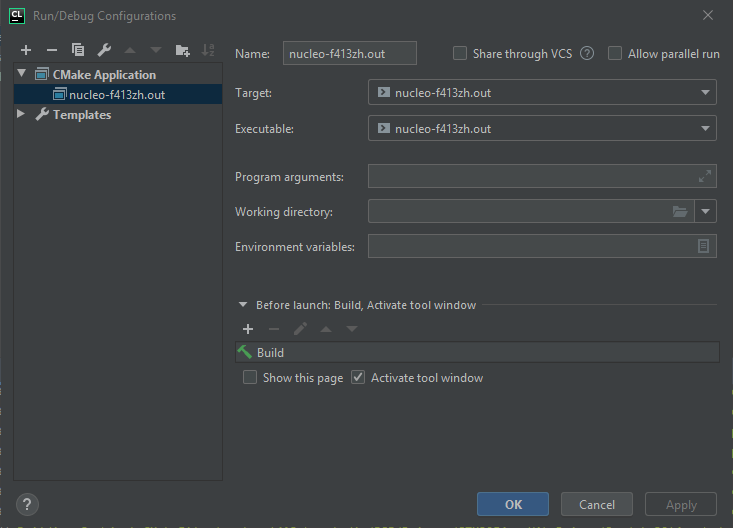Remove the selected configuration with minus icon

coord(52,50)
